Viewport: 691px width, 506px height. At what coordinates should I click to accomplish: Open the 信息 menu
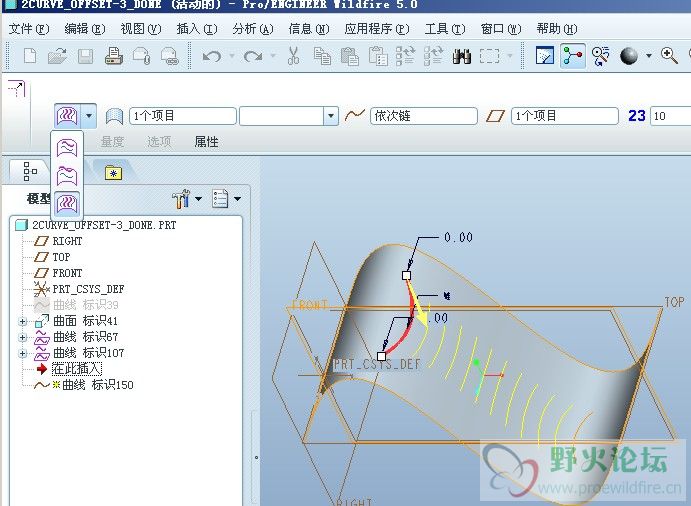(x=309, y=29)
